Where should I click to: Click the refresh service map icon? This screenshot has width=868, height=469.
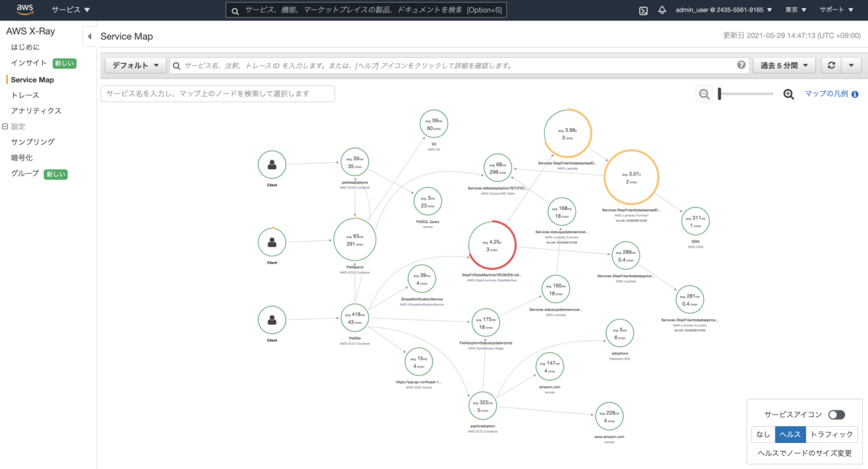pos(832,65)
